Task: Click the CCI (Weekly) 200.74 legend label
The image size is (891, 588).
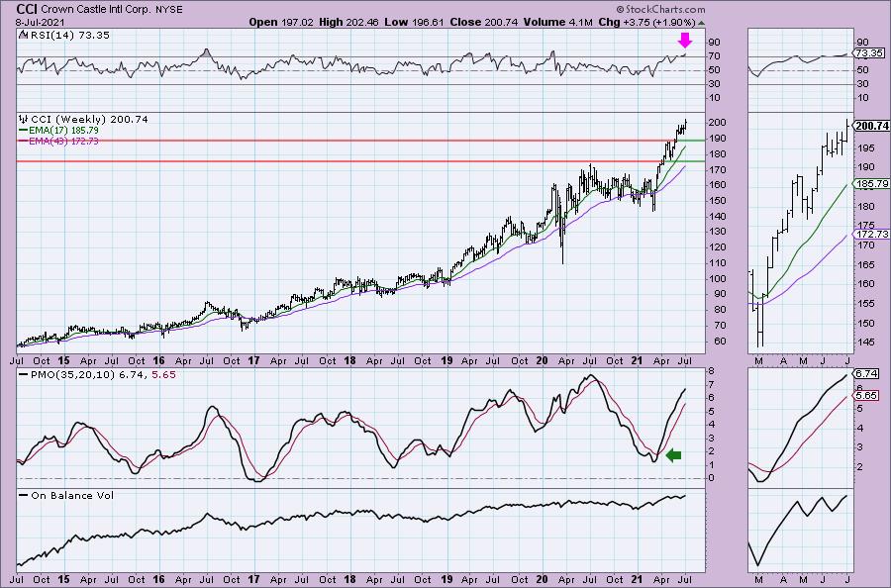Action: tap(89, 120)
